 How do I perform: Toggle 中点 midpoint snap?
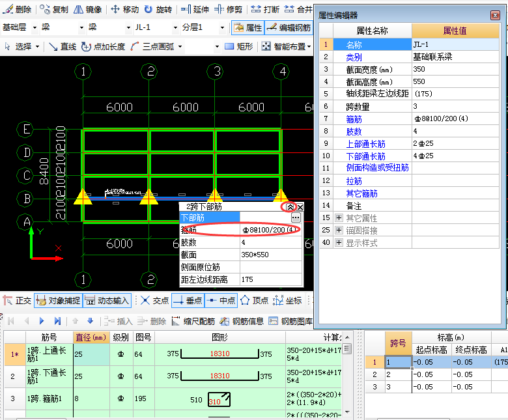221,300
